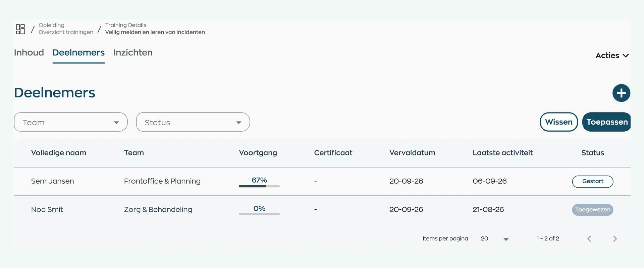Click Zorg & Behandeling team cell
The image size is (644, 268).
[x=158, y=210]
